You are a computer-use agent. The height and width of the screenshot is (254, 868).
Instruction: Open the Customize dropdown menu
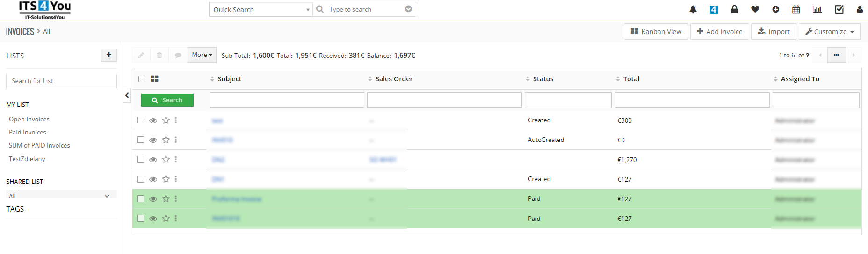(829, 32)
